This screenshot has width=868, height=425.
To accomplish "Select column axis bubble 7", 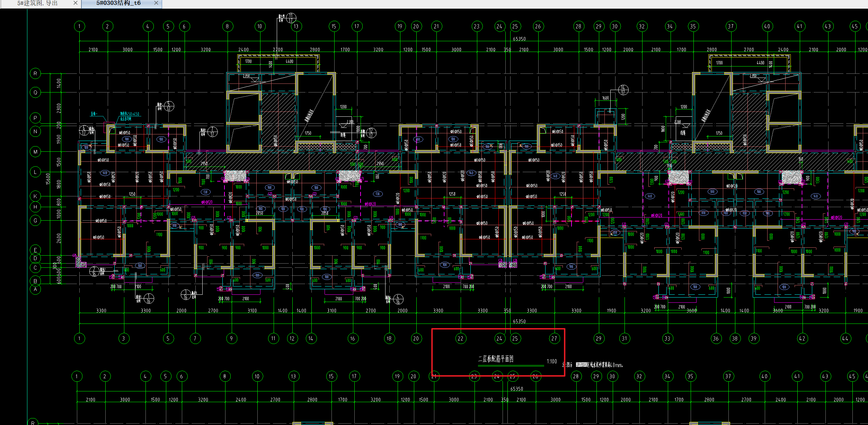I will (195, 338).
